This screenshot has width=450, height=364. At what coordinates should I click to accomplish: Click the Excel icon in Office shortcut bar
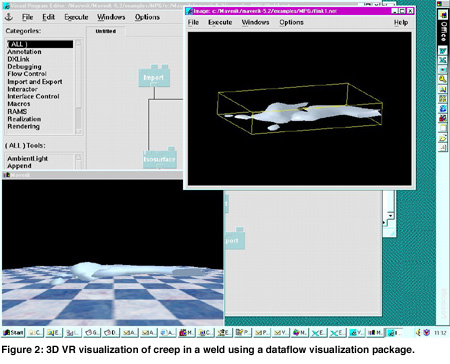click(x=443, y=60)
